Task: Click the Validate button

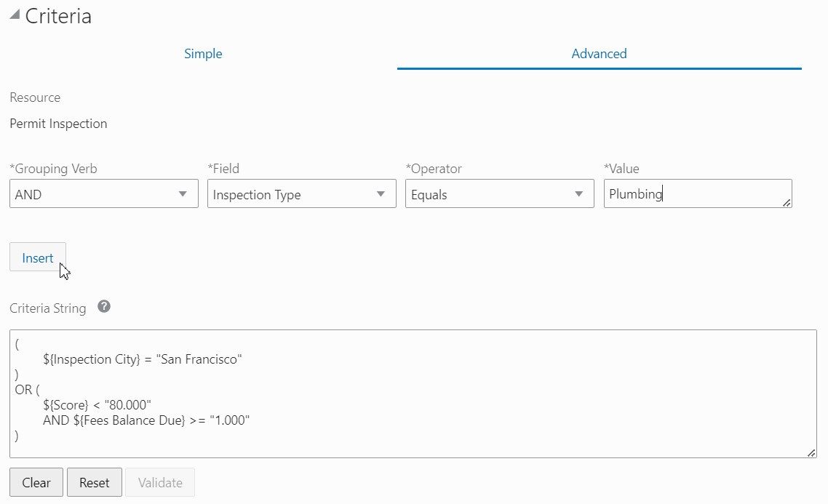Action: tap(160, 482)
